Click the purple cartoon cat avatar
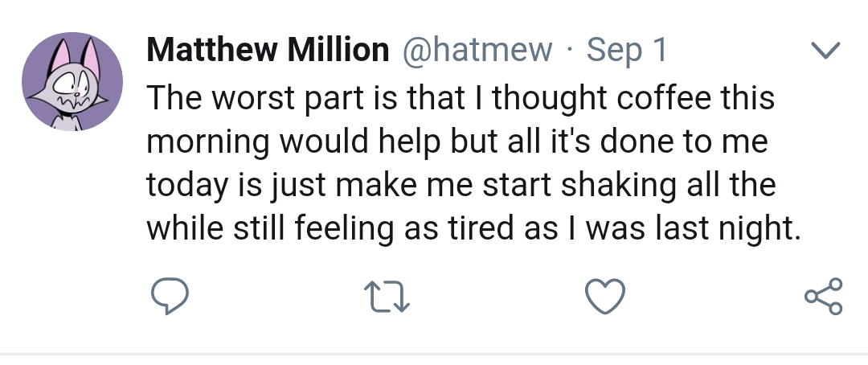Screen dimensions: 868x365 point(72,82)
